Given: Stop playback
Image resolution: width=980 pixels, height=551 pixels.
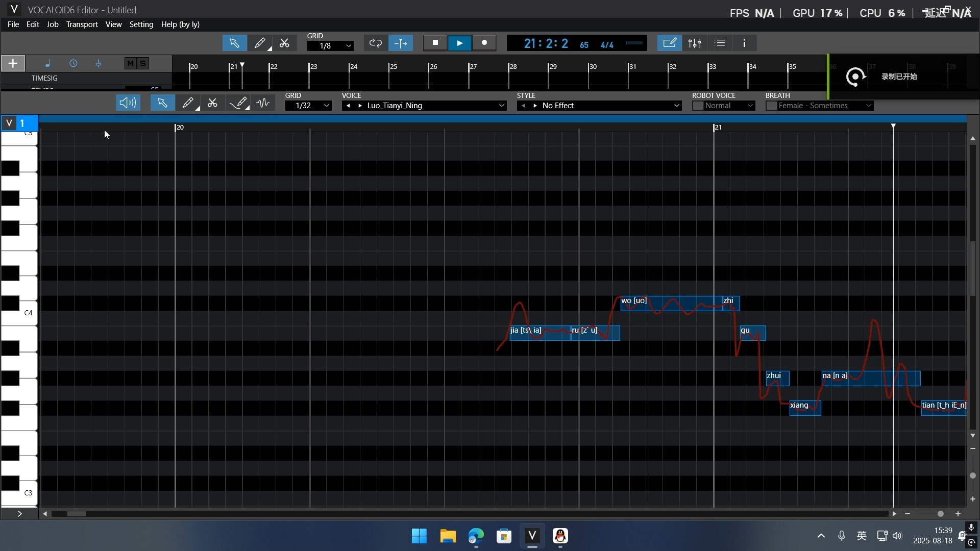Looking at the screenshot, I should click(x=435, y=43).
